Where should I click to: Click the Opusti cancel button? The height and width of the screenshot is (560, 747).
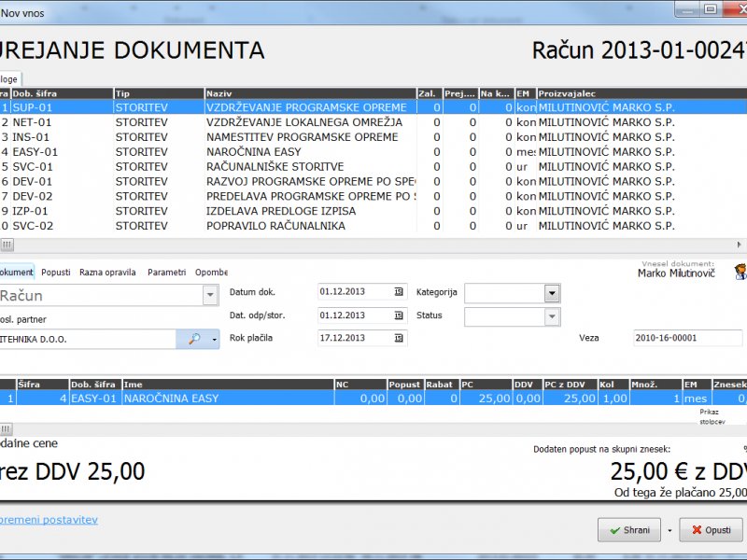(711, 530)
